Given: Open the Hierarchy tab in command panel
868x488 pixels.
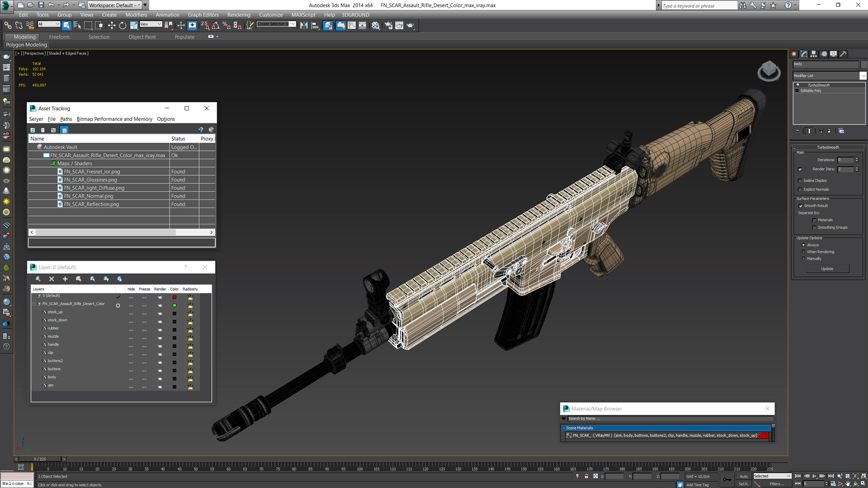Looking at the screenshot, I should (x=814, y=54).
